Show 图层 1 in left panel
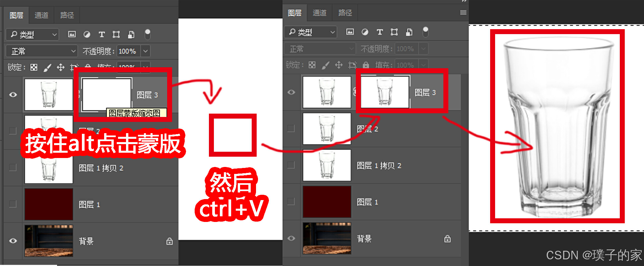The width and height of the screenshot is (644, 266). point(13,204)
